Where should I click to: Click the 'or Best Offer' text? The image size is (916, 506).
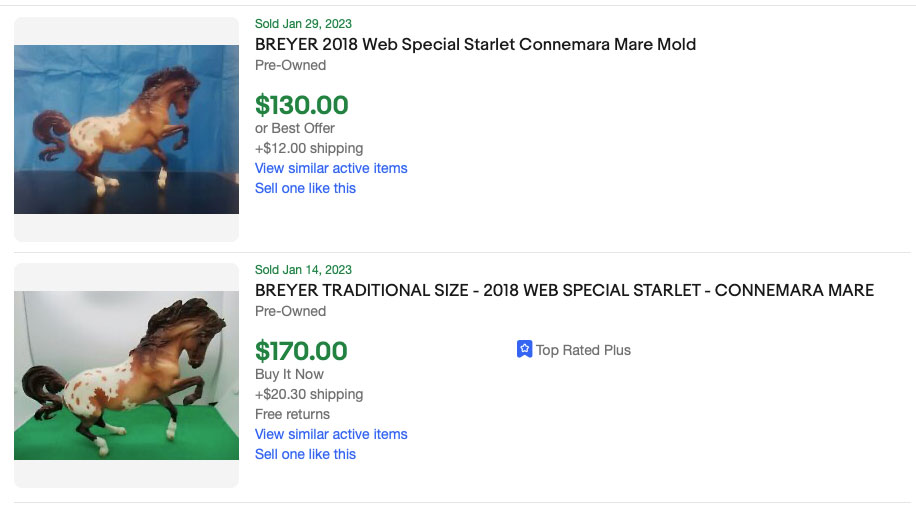click(x=295, y=128)
